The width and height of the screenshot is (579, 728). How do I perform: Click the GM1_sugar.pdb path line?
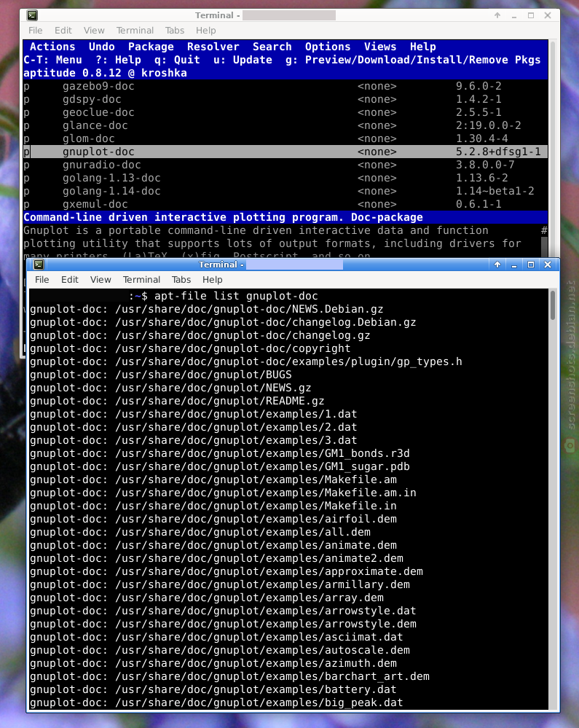pyautogui.click(x=219, y=466)
